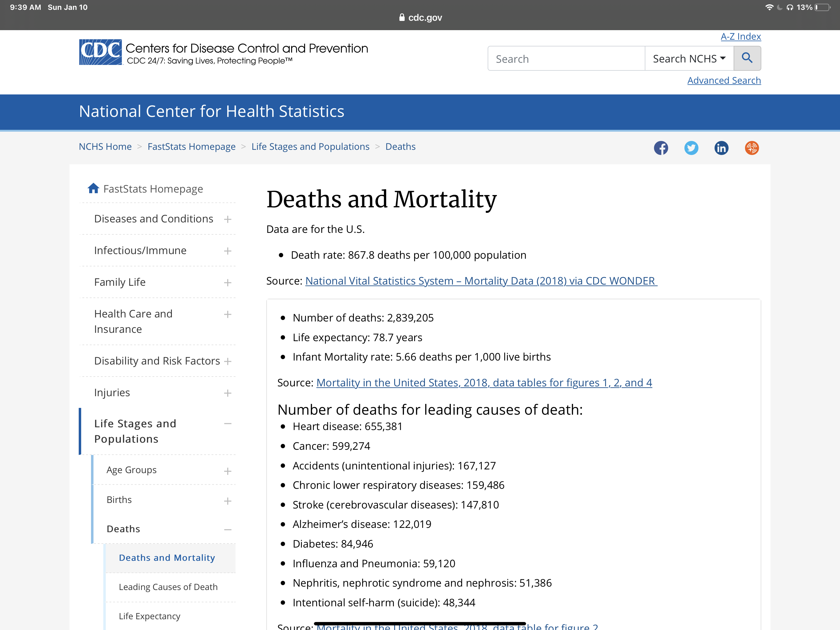Open Family Life menu item
This screenshot has height=630, width=840.
120,282
